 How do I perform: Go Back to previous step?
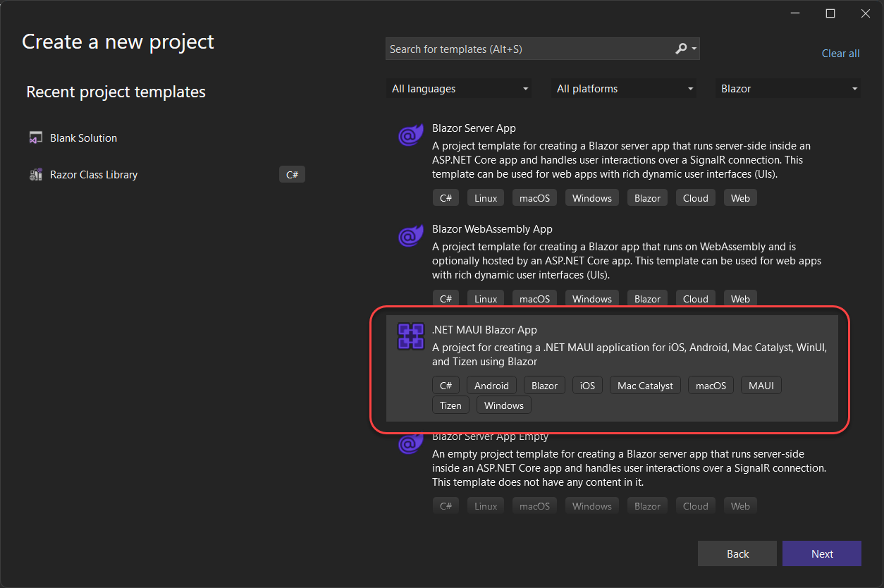click(x=737, y=553)
